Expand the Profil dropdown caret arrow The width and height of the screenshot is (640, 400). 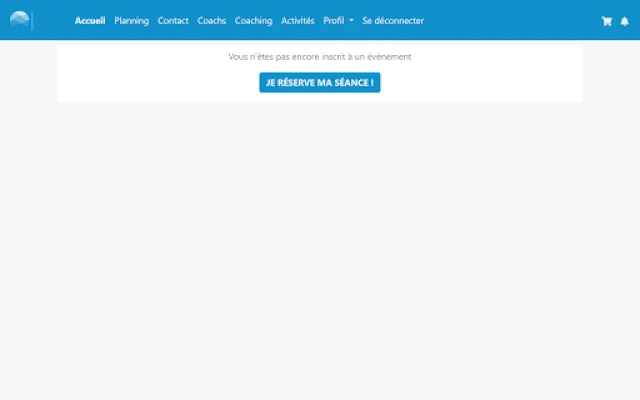click(x=351, y=21)
